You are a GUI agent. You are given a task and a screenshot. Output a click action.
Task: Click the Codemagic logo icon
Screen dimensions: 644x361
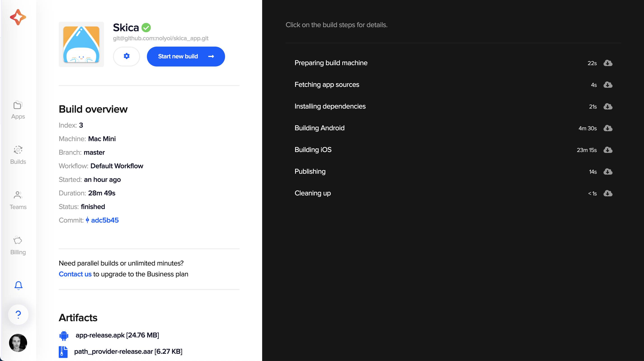pyautogui.click(x=18, y=17)
